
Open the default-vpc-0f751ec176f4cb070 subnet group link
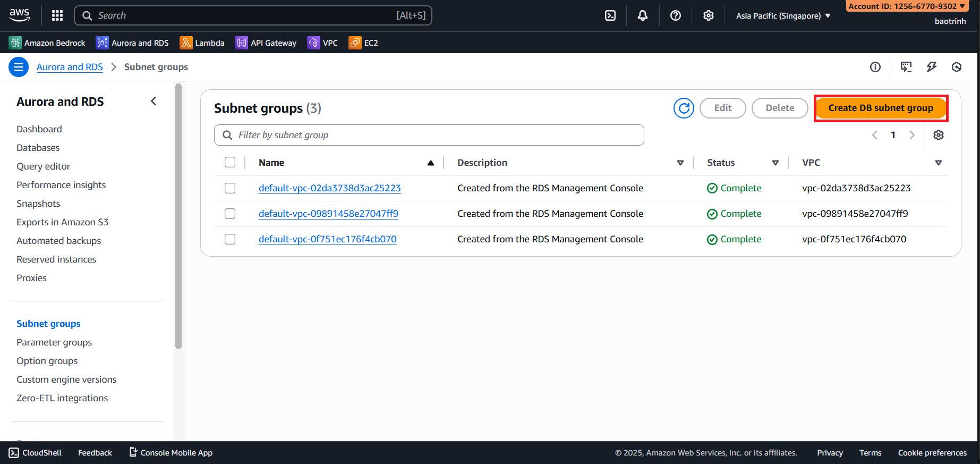click(327, 239)
